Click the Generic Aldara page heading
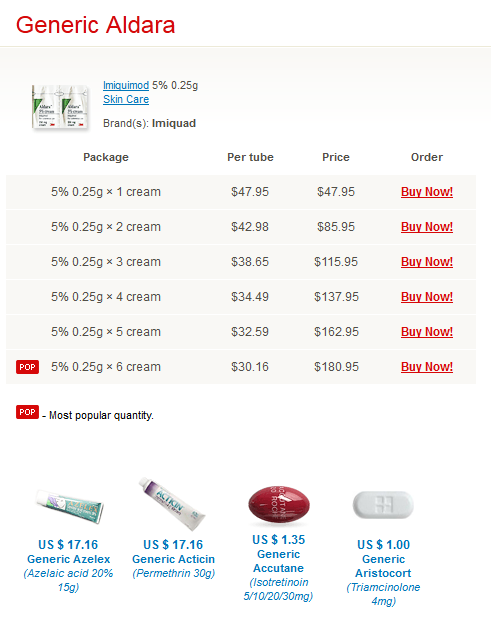 95,25
